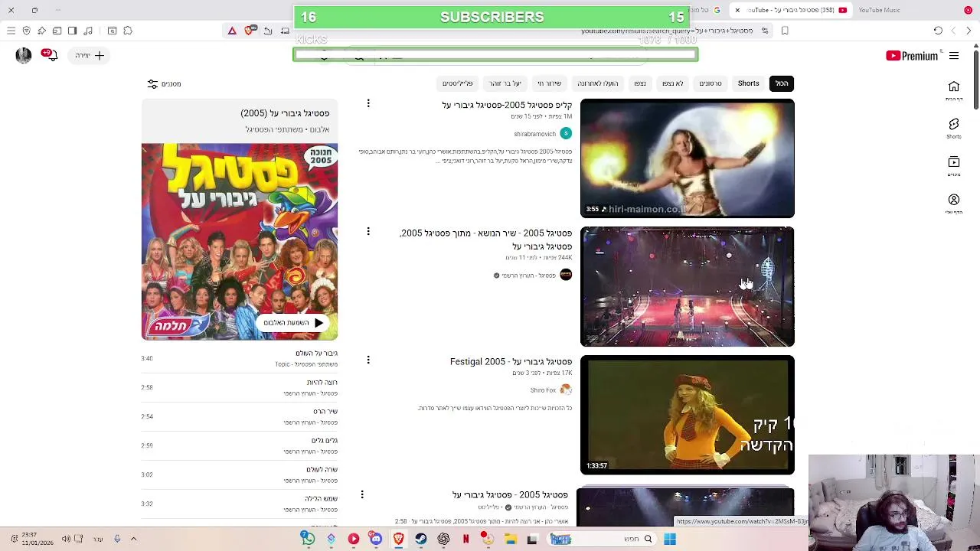Open the YouTube hamburger guide menu

click(x=954, y=56)
